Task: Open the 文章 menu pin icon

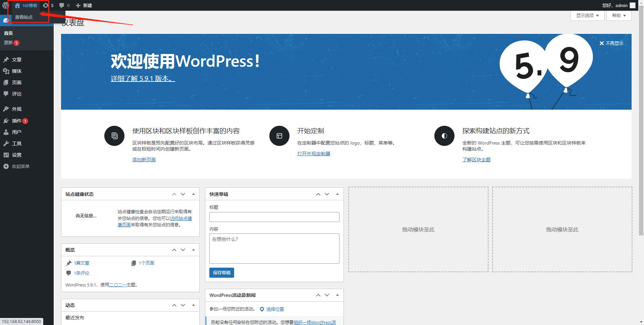Action: [x=6, y=60]
